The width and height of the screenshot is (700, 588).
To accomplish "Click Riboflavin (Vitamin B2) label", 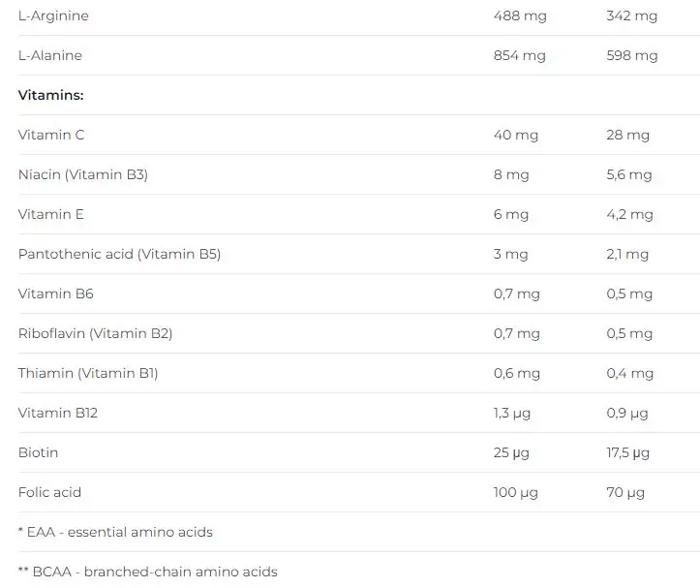I will 96,334.
